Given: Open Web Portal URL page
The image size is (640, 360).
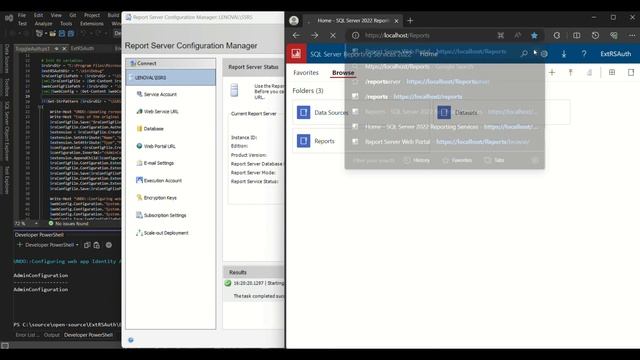Looking at the screenshot, I should click(156, 146).
